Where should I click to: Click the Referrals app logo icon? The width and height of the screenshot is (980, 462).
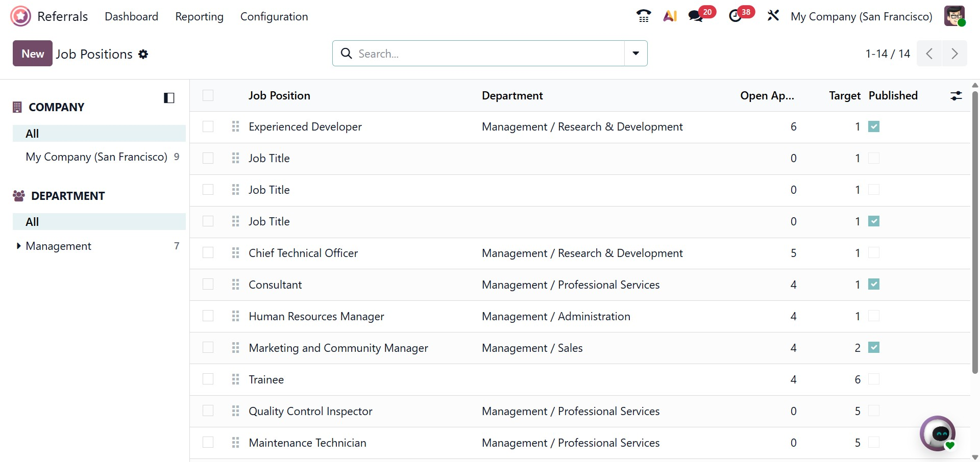tap(20, 16)
